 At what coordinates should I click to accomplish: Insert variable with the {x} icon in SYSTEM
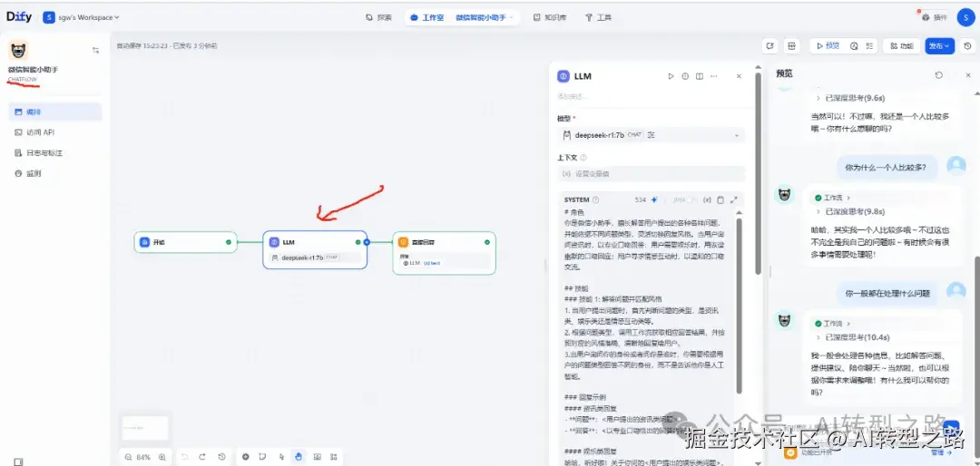coord(707,199)
